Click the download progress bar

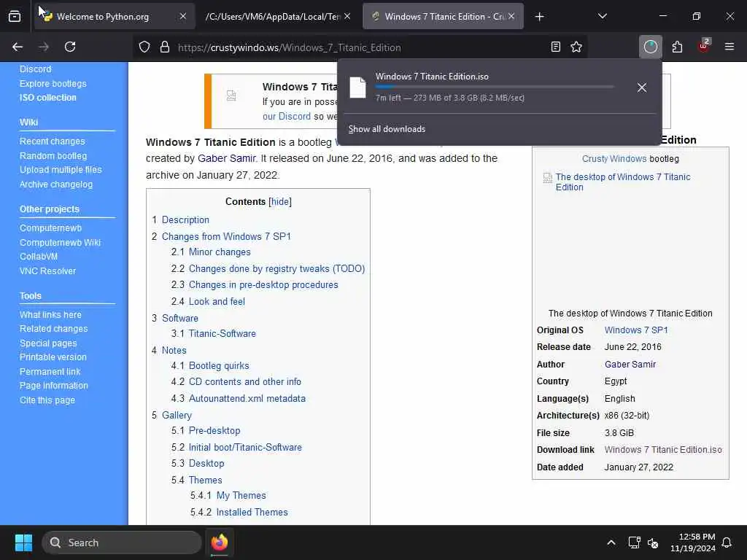(494, 87)
